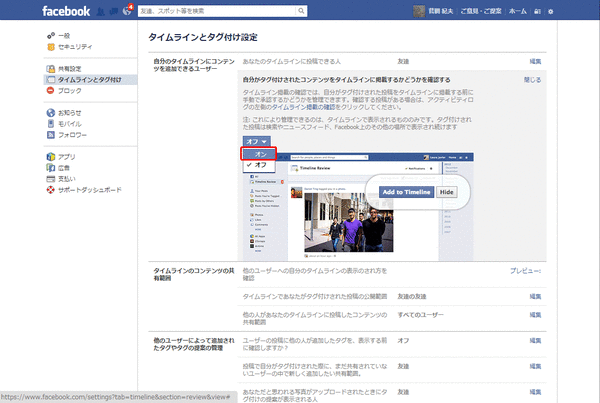This screenshot has width=600, height=403.
Task: Click 編集 for the tag review オフ row
Action: click(x=535, y=340)
